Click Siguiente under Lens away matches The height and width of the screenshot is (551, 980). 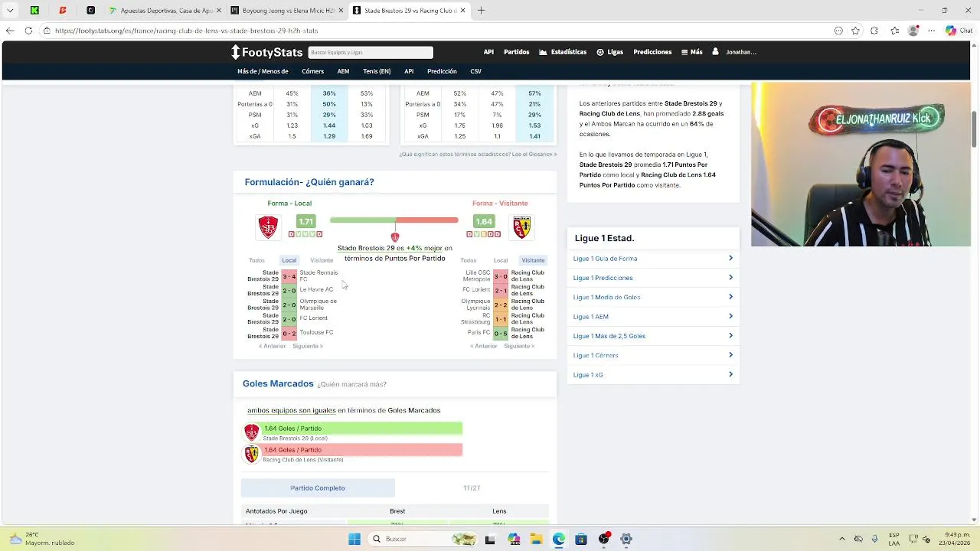pyautogui.click(x=519, y=346)
